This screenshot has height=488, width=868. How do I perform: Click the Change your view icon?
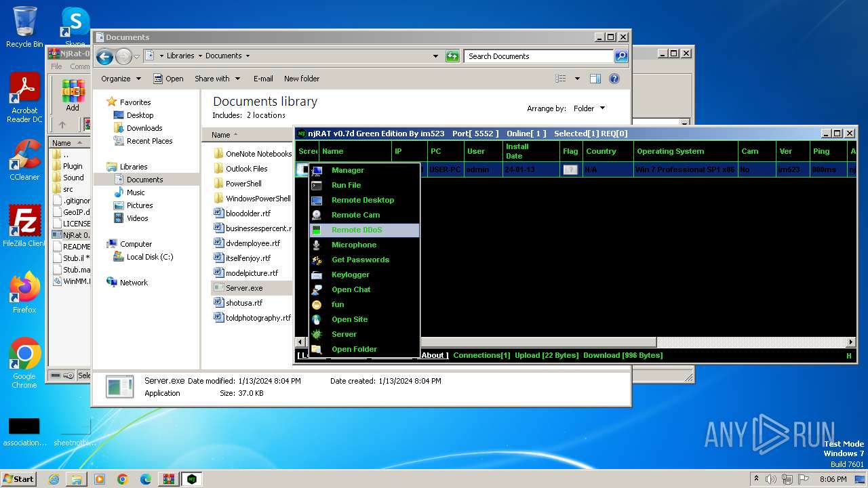tap(561, 79)
